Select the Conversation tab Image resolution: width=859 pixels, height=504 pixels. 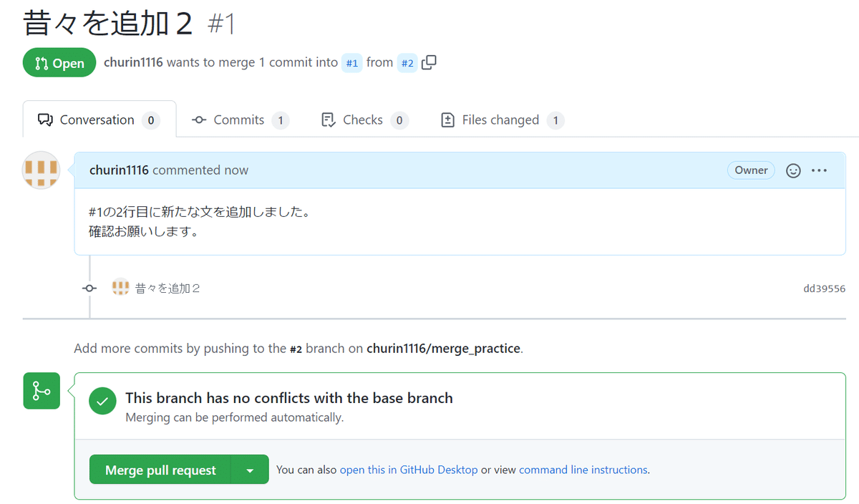click(99, 120)
